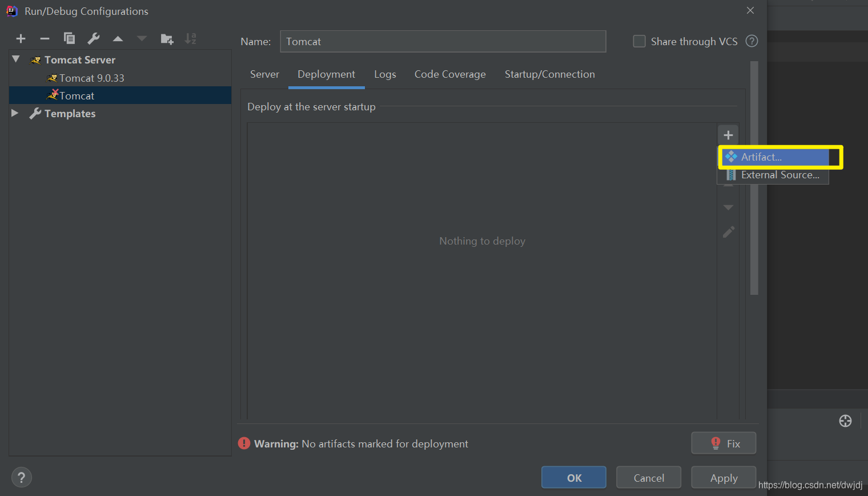Screen dimensions: 868x496
Task: Open the dialog help button
Action: click(x=21, y=478)
